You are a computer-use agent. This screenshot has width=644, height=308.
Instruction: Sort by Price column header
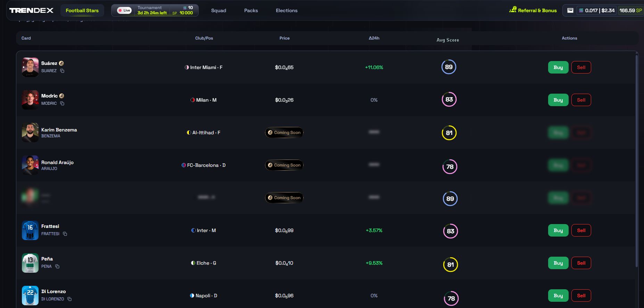(x=284, y=38)
